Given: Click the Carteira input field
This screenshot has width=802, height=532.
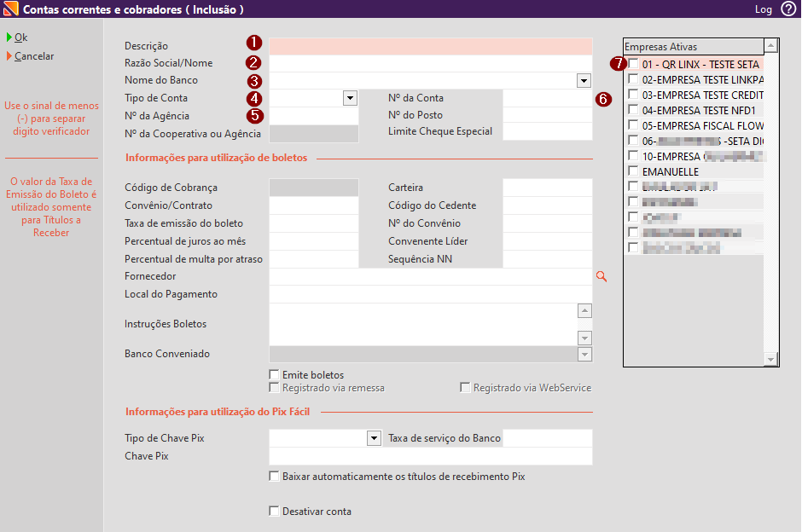Looking at the screenshot, I should [x=547, y=188].
